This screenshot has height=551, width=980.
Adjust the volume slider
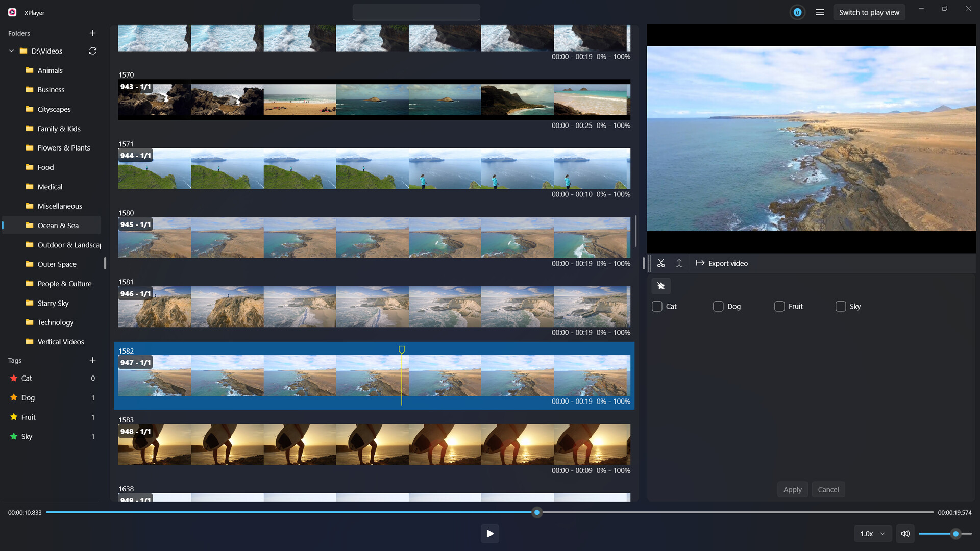[x=955, y=534]
